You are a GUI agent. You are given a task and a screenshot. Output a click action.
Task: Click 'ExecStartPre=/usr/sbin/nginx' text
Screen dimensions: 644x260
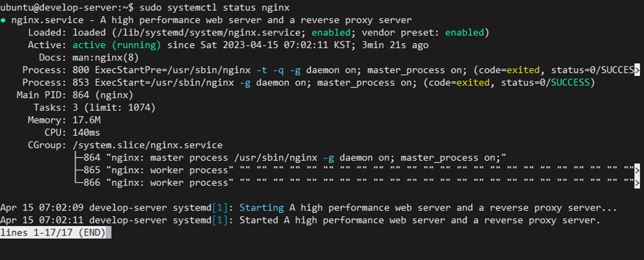pyautogui.click(x=173, y=70)
